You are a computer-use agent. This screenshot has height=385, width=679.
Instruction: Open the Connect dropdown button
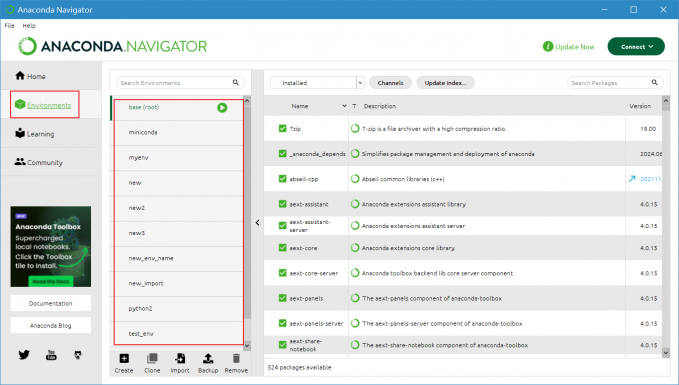point(636,46)
